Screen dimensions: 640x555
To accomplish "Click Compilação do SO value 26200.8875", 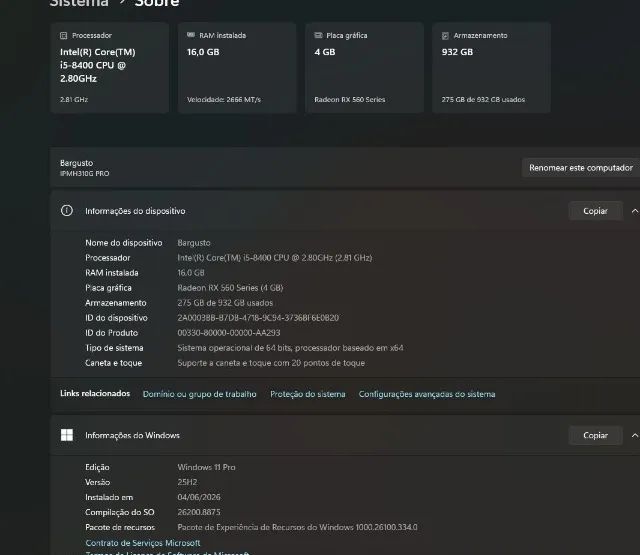I will pyautogui.click(x=199, y=512).
